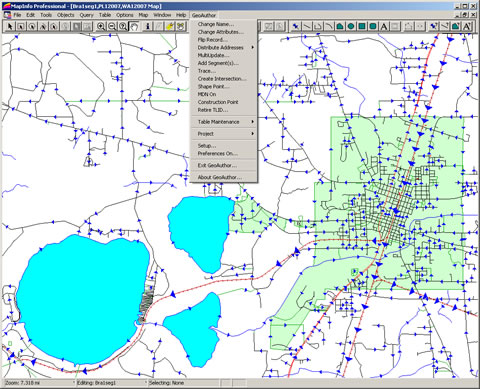This screenshot has height=389, width=480.
Task: Select the arrow Select tool
Action: click(x=10, y=26)
